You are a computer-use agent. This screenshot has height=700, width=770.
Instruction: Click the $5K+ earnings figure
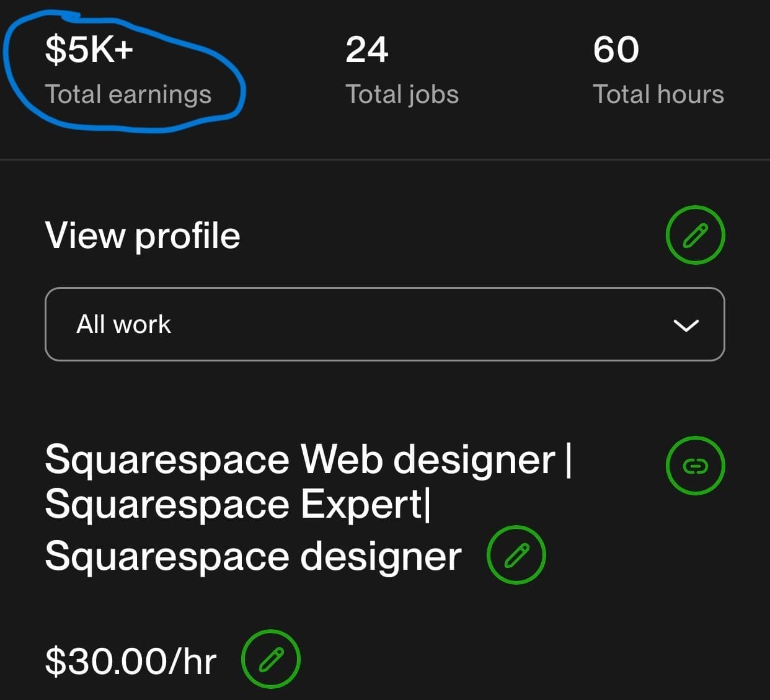tap(89, 50)
